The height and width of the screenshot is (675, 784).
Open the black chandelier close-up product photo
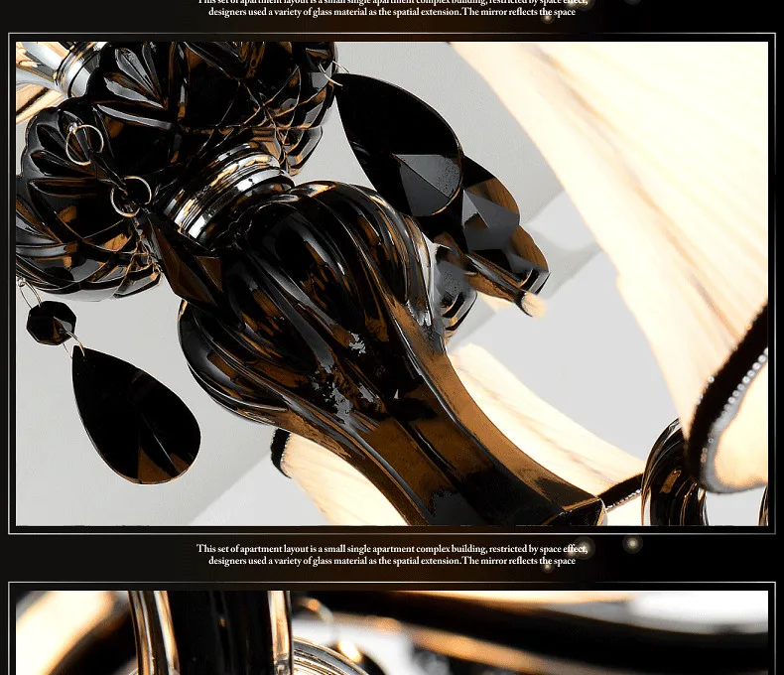(392, 284)
